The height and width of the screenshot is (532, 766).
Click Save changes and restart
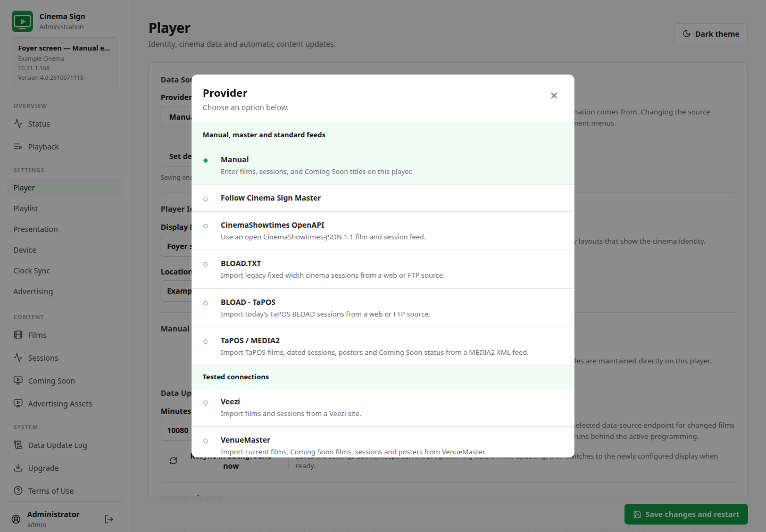coord(686,514)
